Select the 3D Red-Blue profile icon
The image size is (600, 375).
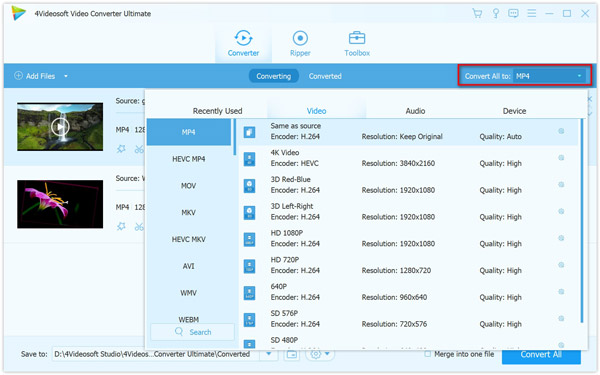point(249,186)
